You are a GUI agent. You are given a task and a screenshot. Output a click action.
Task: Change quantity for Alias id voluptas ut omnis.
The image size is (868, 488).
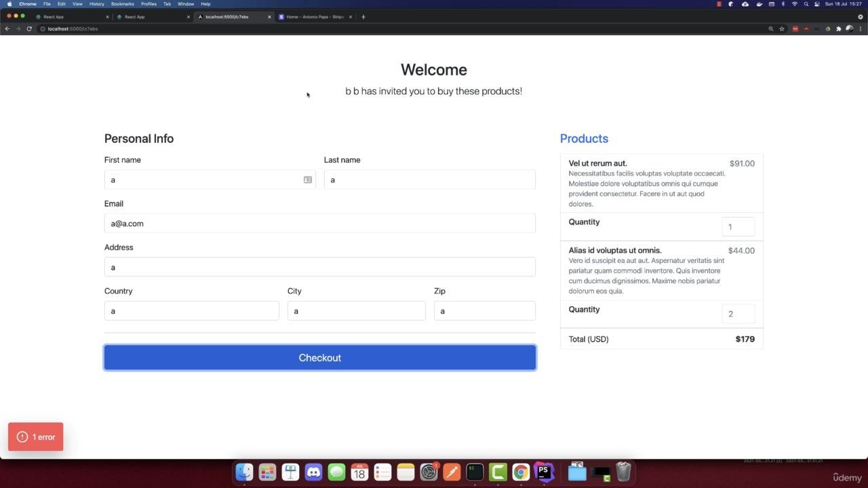[738, 314]
